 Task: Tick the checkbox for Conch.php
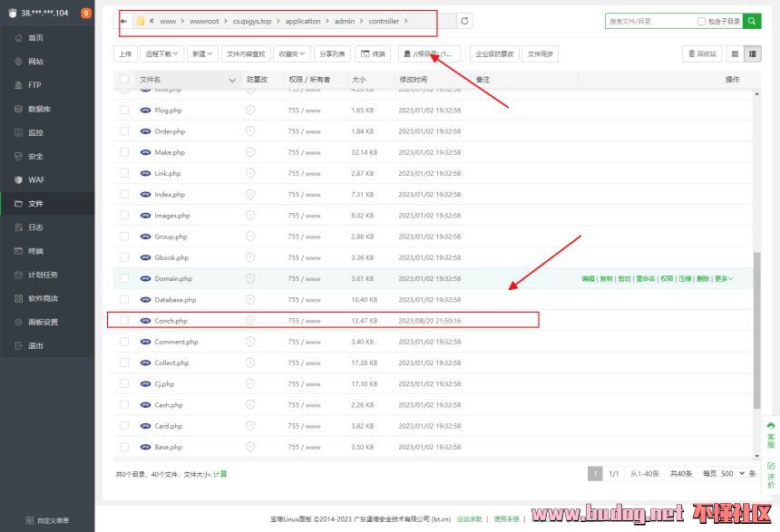[124, 321]
